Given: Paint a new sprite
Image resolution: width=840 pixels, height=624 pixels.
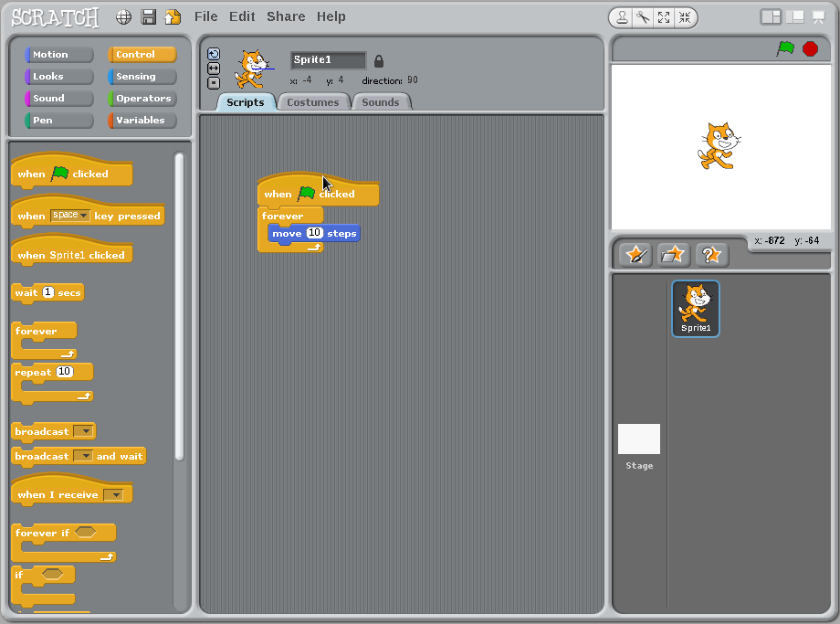Looking at the screenshot, I should coord(635,255).
